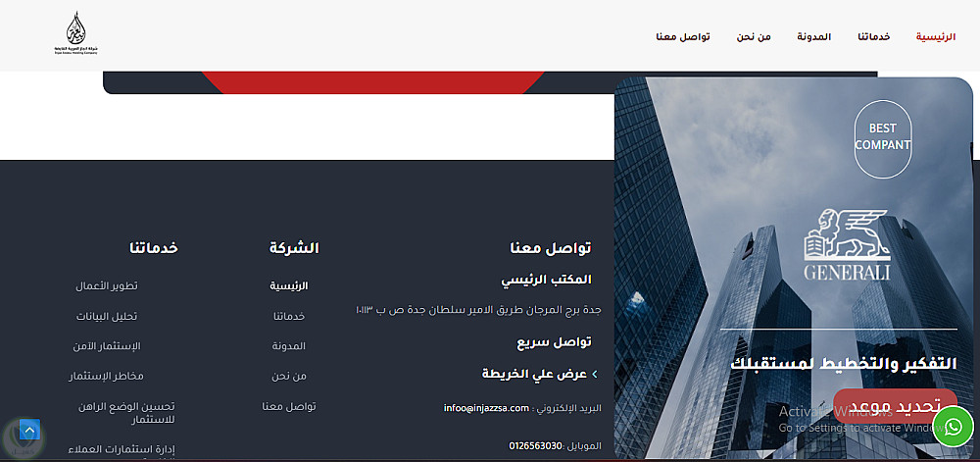Viewport: 980px width, 462px height.
Task: Open الإستثمار الآمن service link
Action: (x=106, y=345)
